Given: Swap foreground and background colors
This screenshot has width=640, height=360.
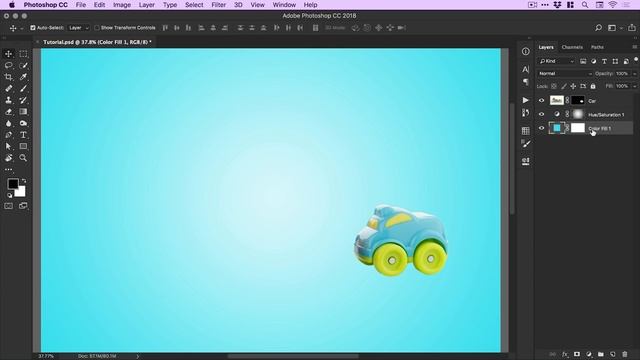Looking at the screenshot, I should coord(24,180).
